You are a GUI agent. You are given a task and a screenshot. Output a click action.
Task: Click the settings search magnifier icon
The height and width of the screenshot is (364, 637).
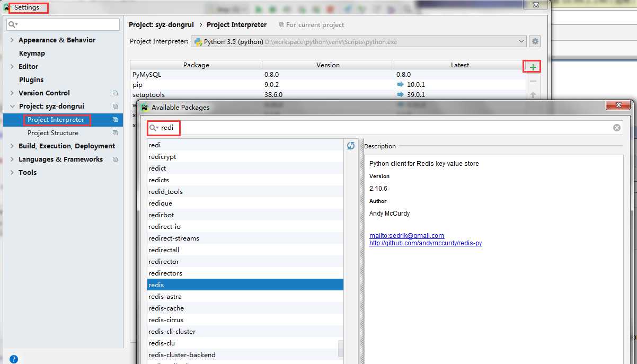(x=13, y=25)
